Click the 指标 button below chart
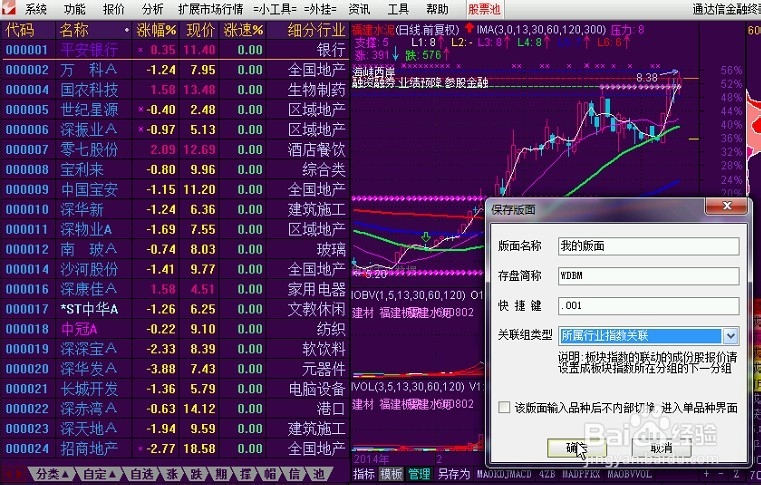 (x=364, y=474)
